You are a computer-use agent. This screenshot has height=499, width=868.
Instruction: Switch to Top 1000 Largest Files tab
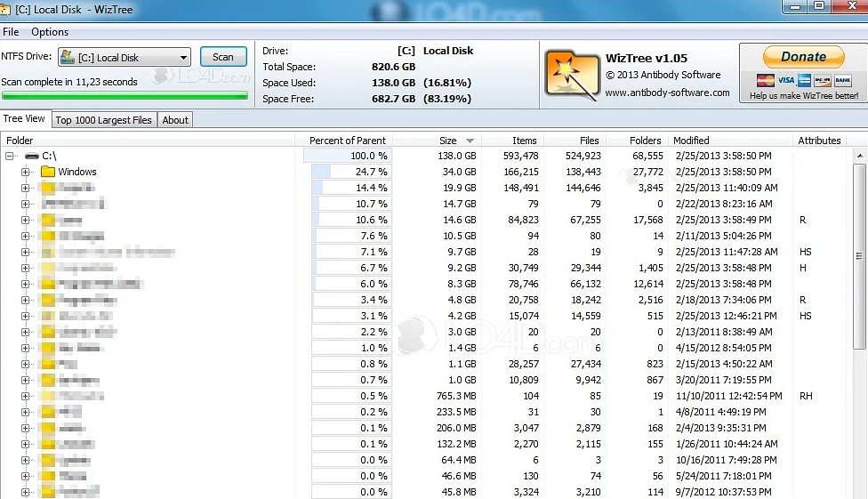click(x=104, y=120)
